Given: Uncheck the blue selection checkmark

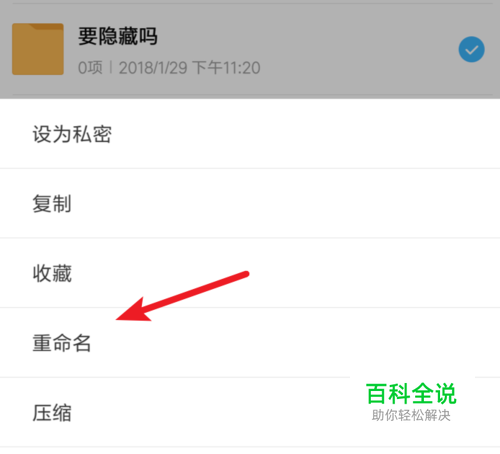Looking at the screenshot, I should coord(471,49).
